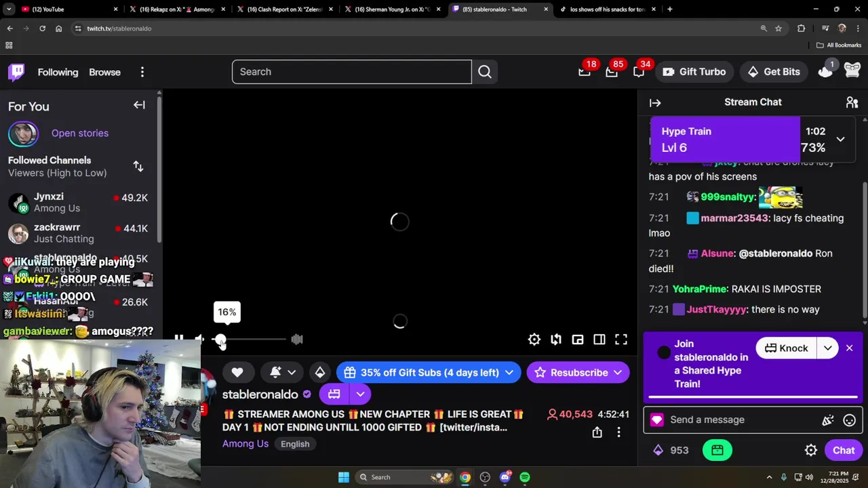Send message with Chat button
The image size is (868, 488).
click(x=844, y=451)
